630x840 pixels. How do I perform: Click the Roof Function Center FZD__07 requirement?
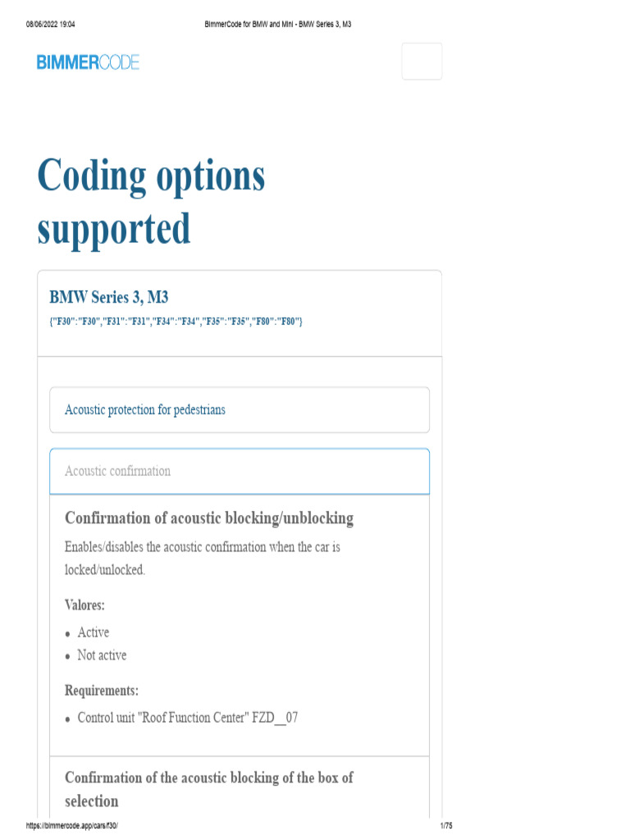(x=187, y=718)
